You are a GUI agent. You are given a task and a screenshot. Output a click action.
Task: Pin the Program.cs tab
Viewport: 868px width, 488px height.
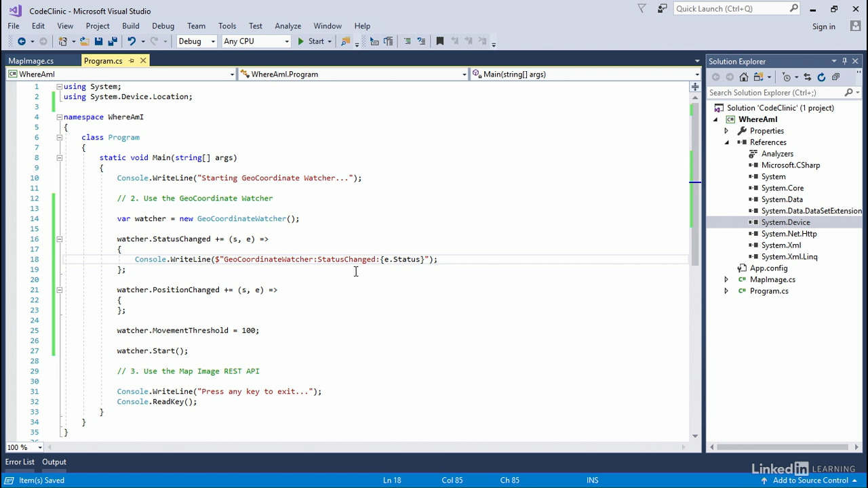coord(131,61)
